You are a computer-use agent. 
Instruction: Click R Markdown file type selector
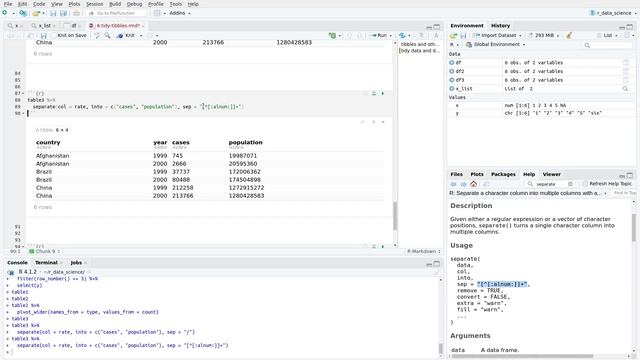(x=424, y=251)
